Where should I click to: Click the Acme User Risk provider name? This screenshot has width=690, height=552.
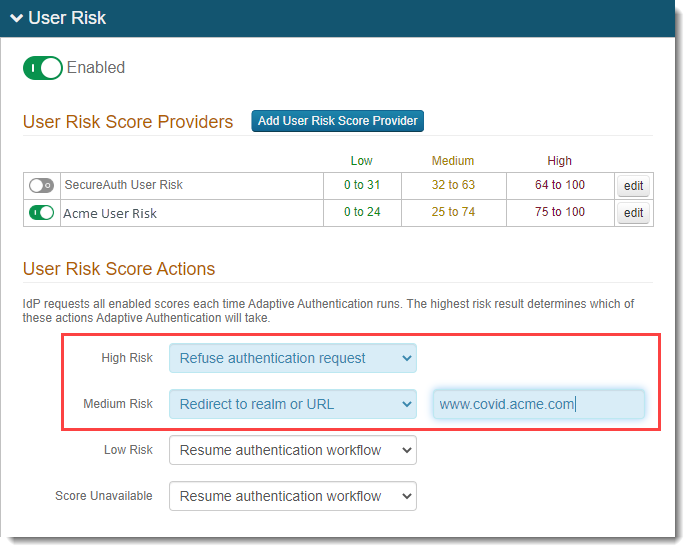pyautogui.click(x=110, y=213)
